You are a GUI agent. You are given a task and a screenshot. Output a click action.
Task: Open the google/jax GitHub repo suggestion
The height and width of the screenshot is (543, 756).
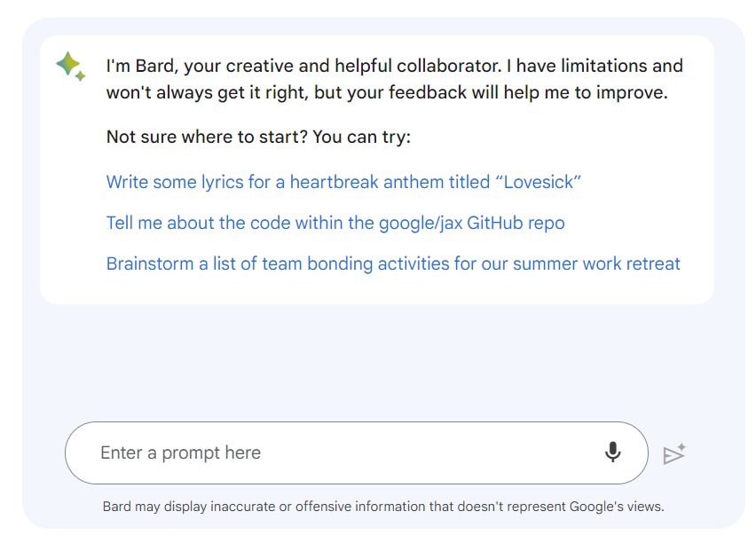[x=335, y=224]
